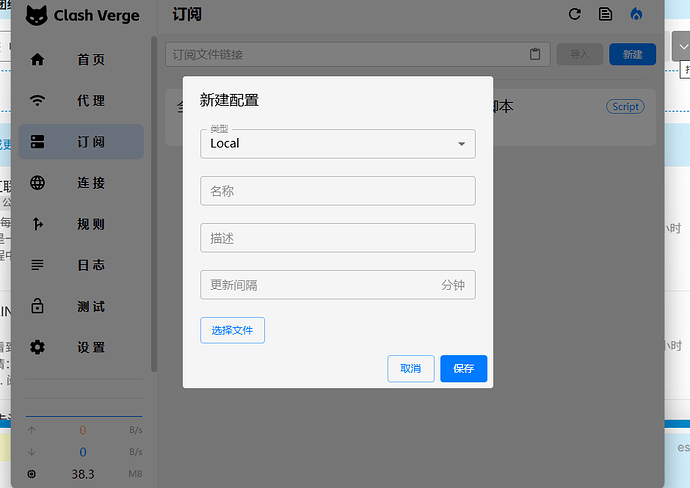Viewport: 690px width, 488px height.
Task: Click the 订阅 page heading
Action: (187, 15)
